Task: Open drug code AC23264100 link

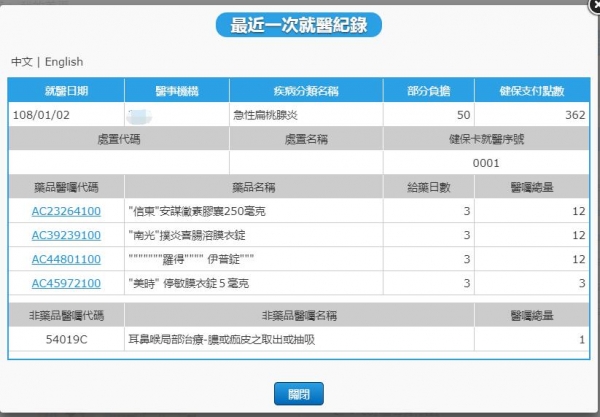Action: click(x=66, y=211)
